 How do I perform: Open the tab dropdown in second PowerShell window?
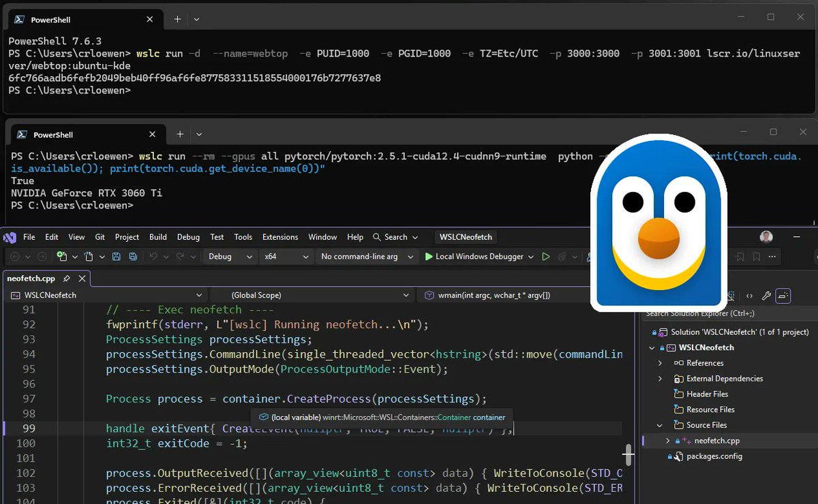(x=198, y=134)
